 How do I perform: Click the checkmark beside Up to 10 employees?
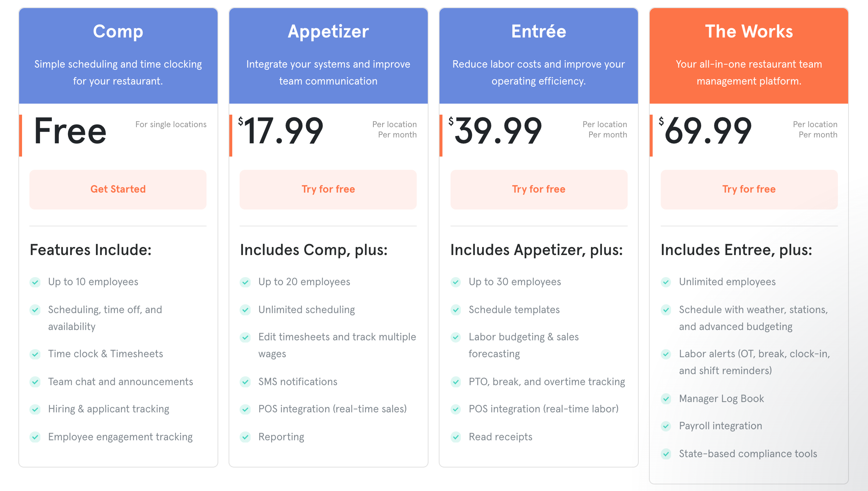coord(35,282)
